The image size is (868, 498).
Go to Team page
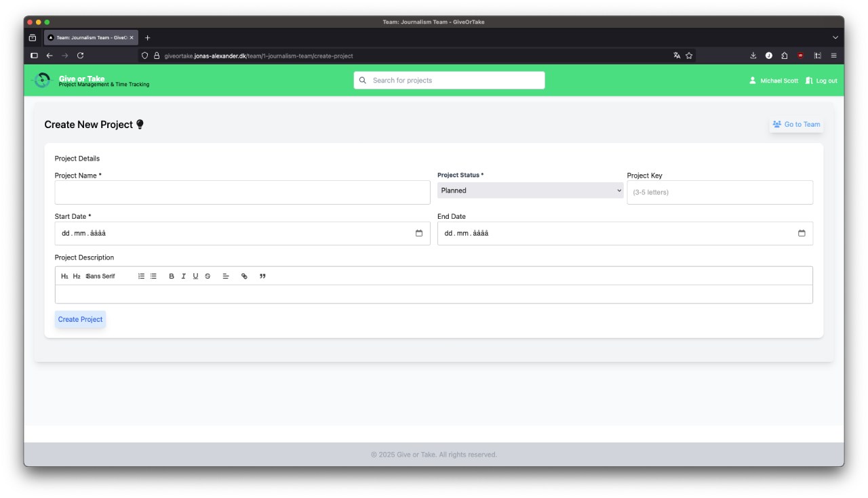click(796, 124)
